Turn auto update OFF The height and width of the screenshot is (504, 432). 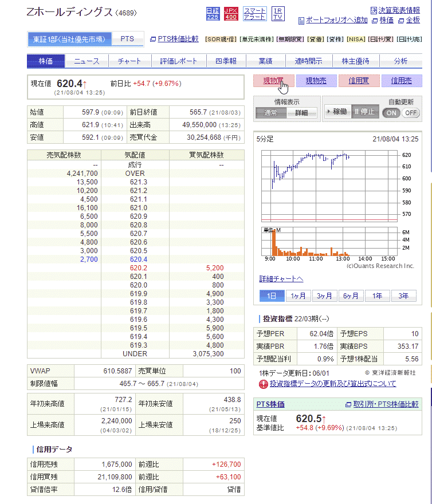click(410, 113)
